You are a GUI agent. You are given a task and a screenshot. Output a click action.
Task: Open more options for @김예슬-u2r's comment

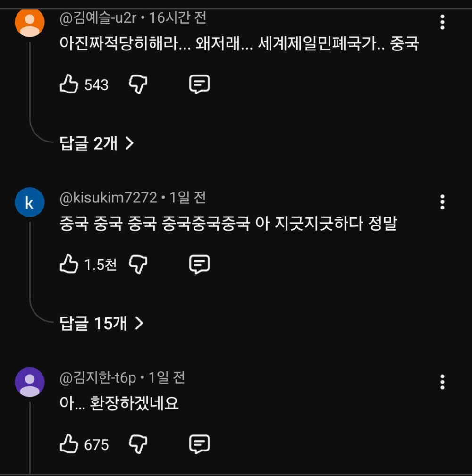(442, 22)
